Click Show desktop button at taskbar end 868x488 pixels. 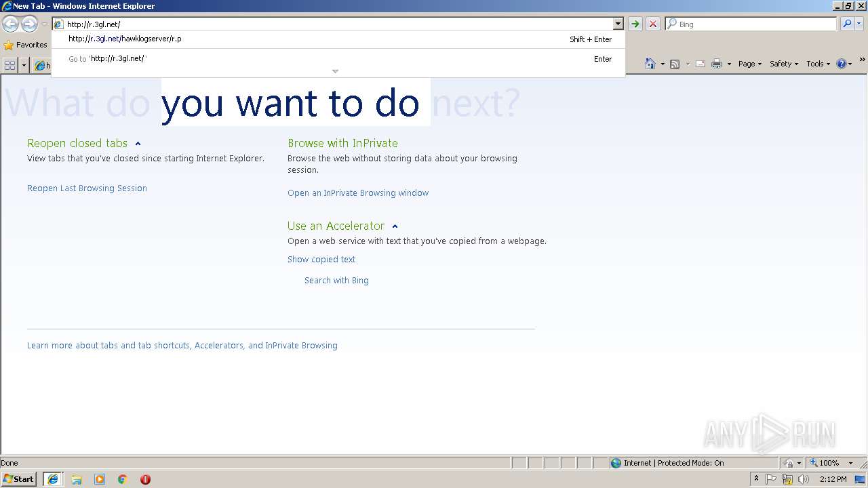pyautogui.click(x=861, y=479)
